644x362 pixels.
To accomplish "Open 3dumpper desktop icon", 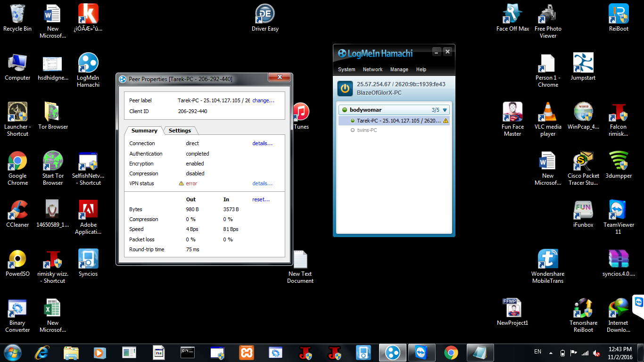I will [x=619, y=165].
